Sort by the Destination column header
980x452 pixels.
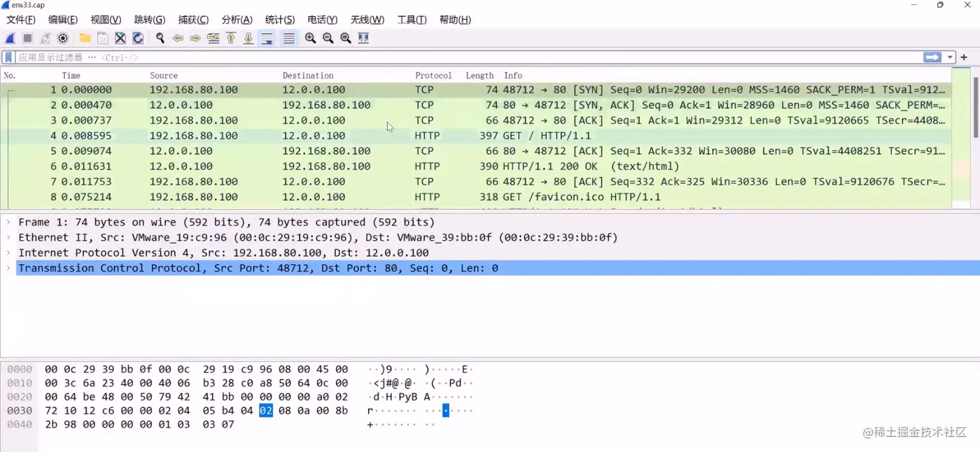pyautogui.click(x=308, y=76)
